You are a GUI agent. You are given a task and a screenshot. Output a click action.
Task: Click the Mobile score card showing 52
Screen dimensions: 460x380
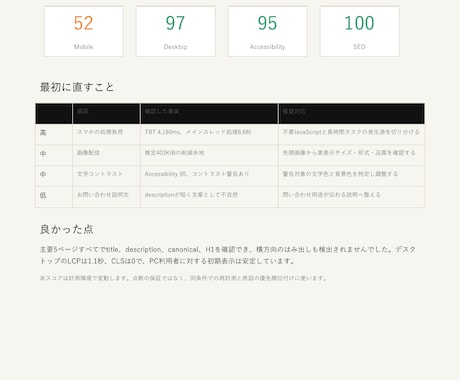click(84, 31)
